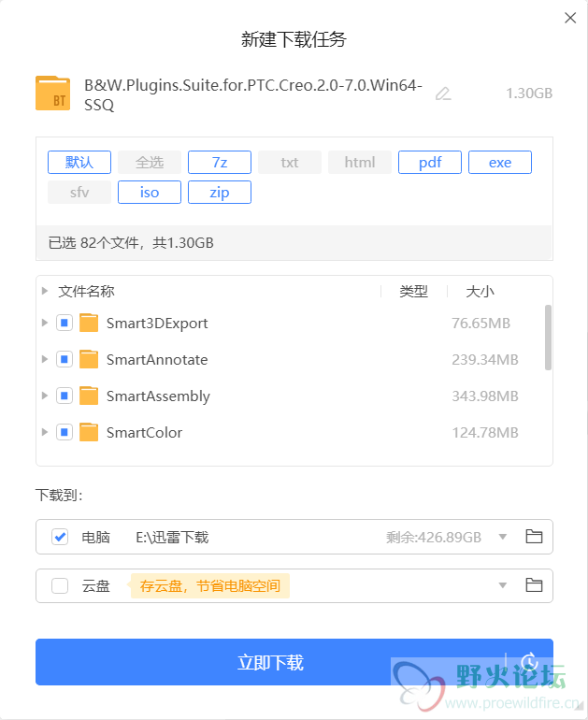Click the 239.34MB size value
The width and height of the screenshot is (588, 720).
(485, 360)
